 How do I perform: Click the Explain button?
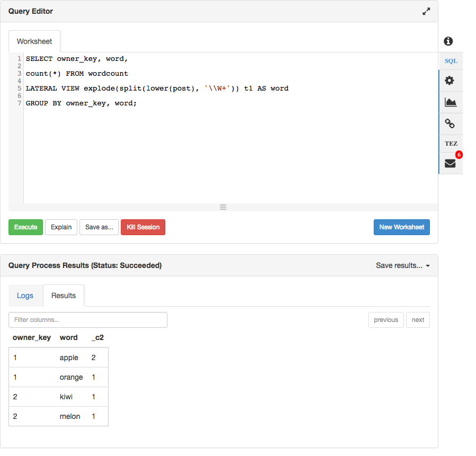61,227
